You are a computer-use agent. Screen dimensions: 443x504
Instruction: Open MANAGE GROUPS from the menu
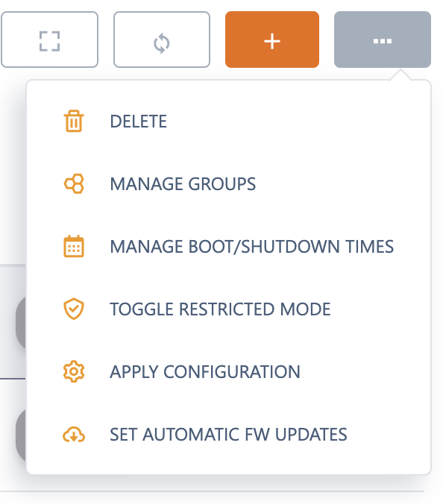point(228,184)
